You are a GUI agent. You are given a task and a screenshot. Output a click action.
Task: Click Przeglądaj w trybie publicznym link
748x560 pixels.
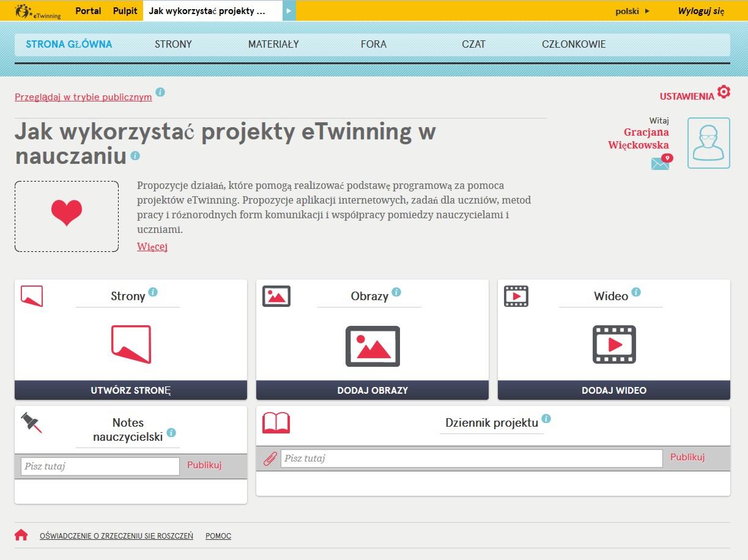pos(83,97)
